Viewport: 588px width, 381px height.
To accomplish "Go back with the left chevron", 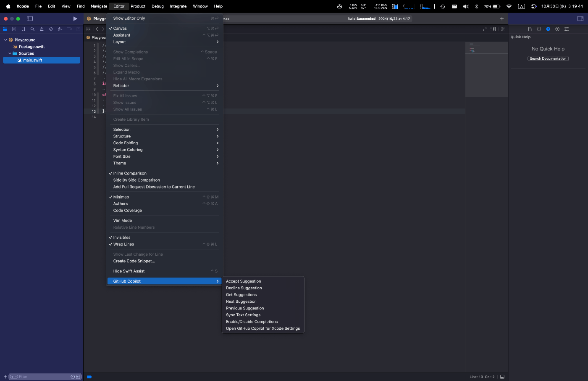I will point(97,29).
